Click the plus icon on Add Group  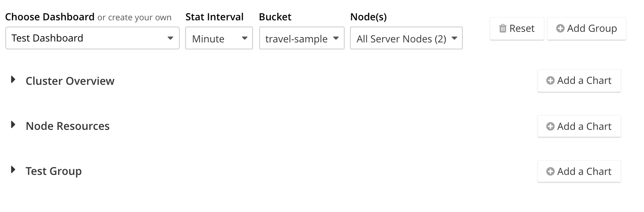click(560, 29)
